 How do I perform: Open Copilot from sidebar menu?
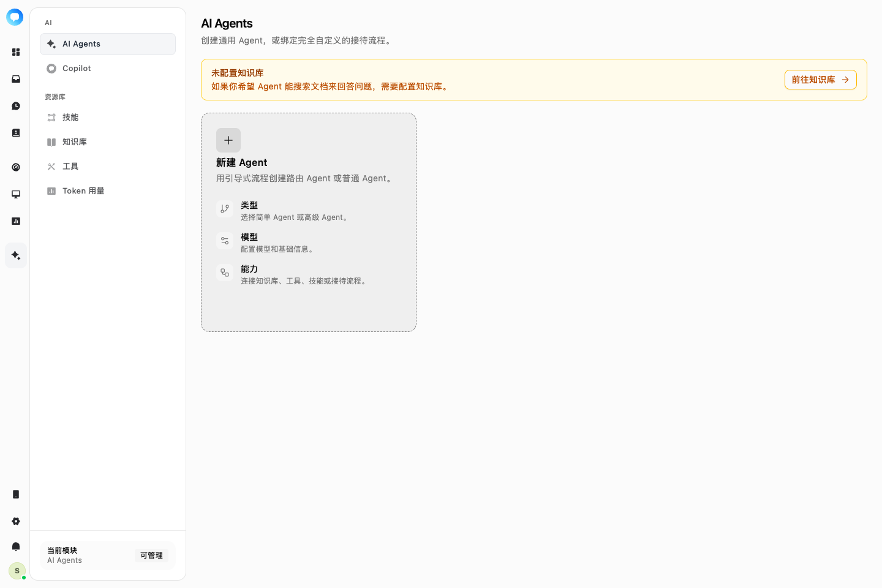pos(108,69)
